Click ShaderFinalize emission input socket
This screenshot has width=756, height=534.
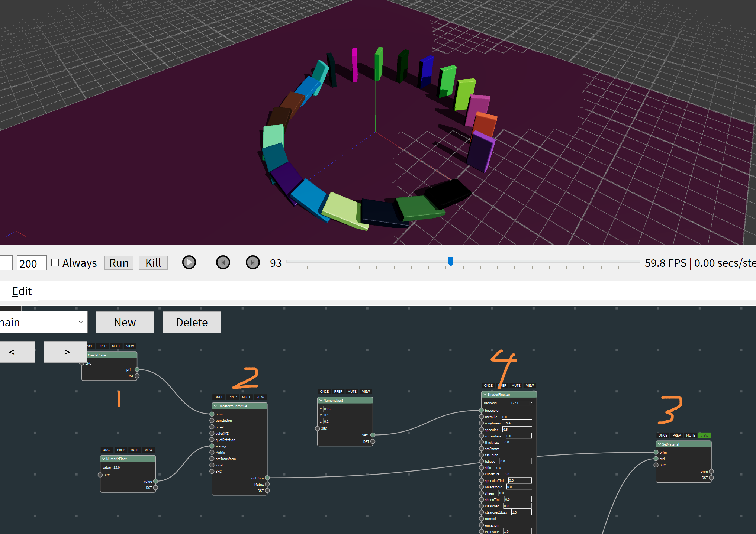click(481, 525)
